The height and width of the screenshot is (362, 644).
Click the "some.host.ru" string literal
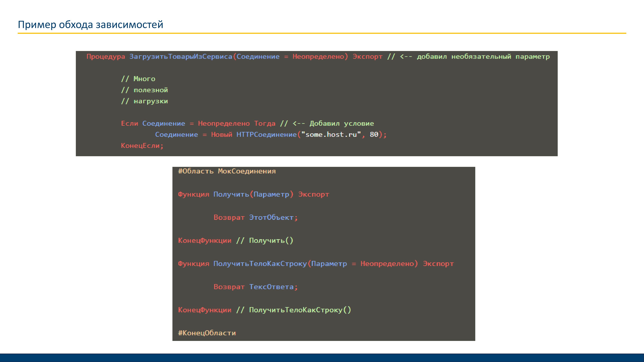[331, 135]
